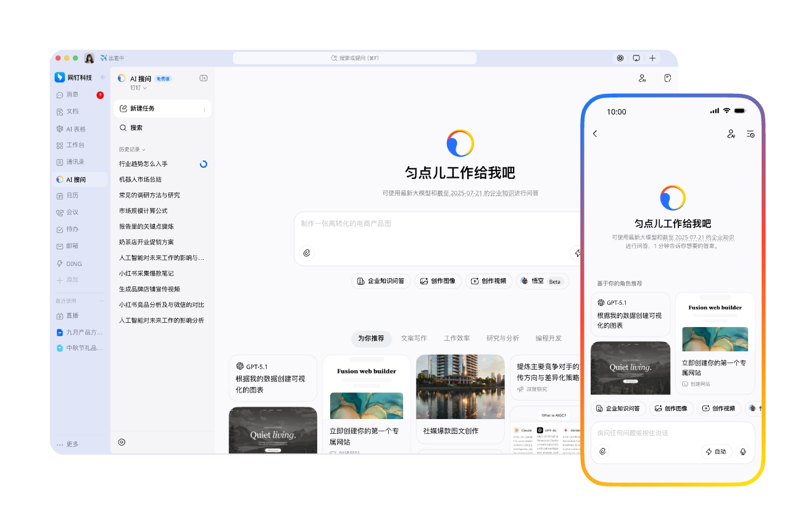Viewport: 811px width, 532px height.
Task: Tap the AI person icon on the phone
Action: click(731, 133)
